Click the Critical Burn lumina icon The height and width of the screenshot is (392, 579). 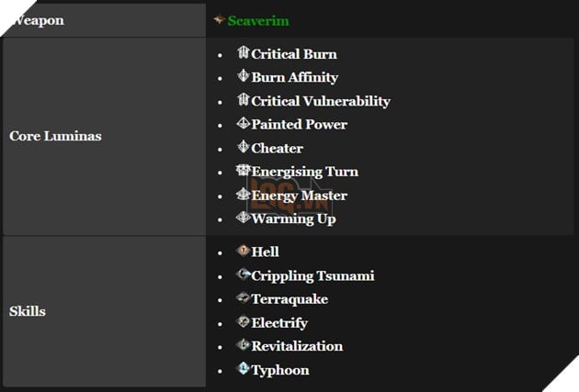click(x=244, y=53)
